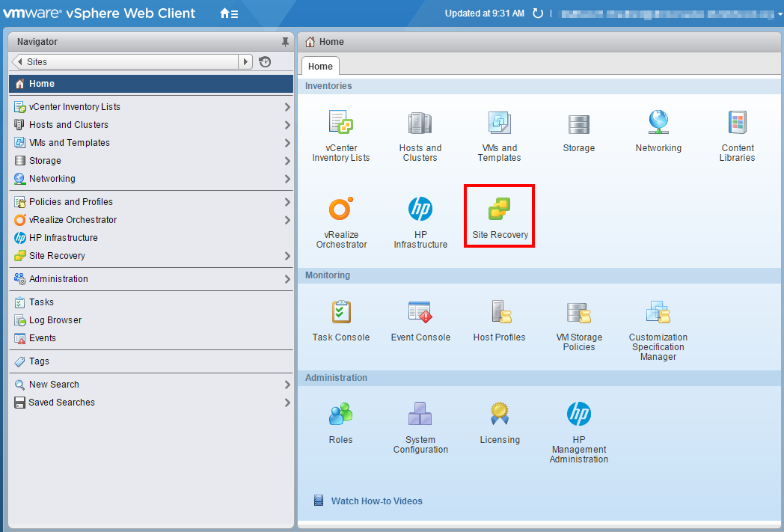Select Log Browser in the Navigator
The height and width of the screenshot is (532, 784).
tap(151, 320)
